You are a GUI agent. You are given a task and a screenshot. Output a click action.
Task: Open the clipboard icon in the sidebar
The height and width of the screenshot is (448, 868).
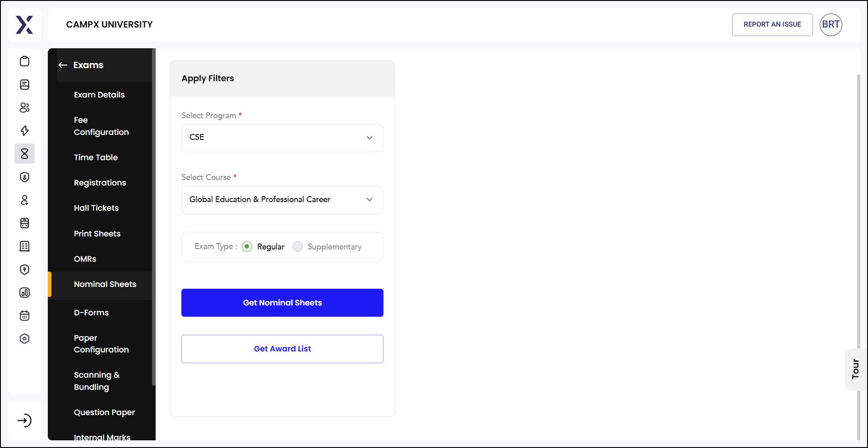(25, 61)
